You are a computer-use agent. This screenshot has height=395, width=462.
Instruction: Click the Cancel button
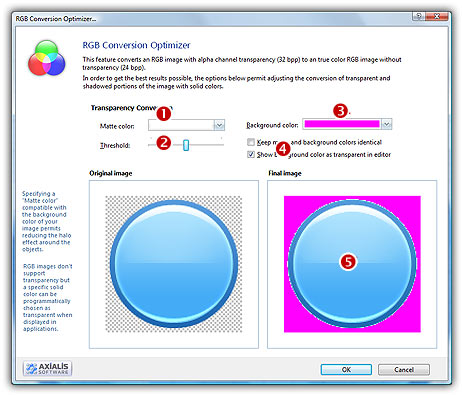point(404,369)
